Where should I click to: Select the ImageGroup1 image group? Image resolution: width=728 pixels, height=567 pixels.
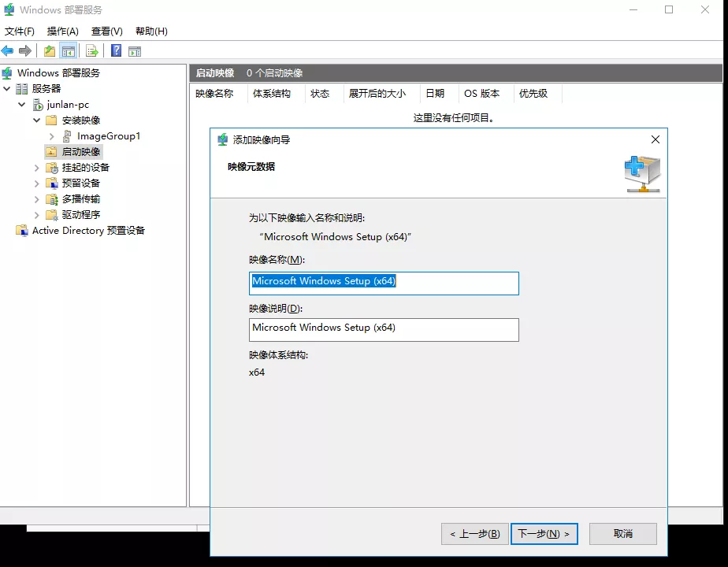click(x=109, y=136)
